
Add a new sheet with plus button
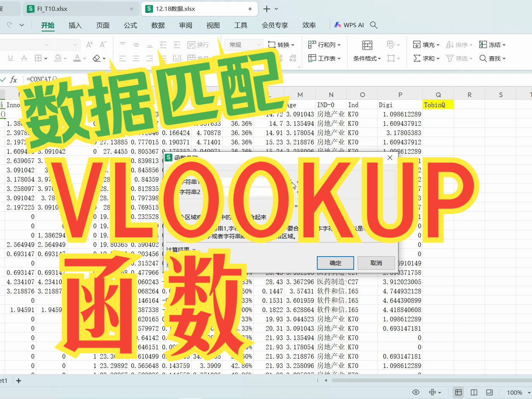point(18,380)
